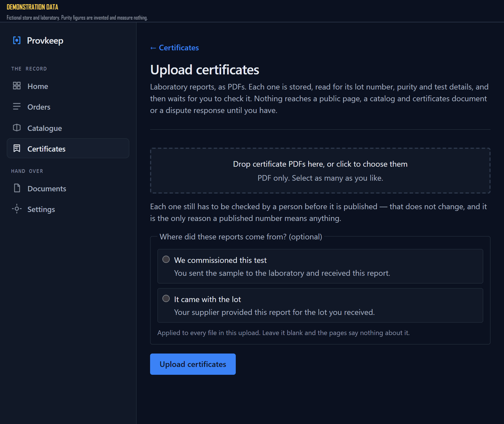Click 'You sent the sample to the laboratory' description

pyautogui.click(x=282, y=273)
